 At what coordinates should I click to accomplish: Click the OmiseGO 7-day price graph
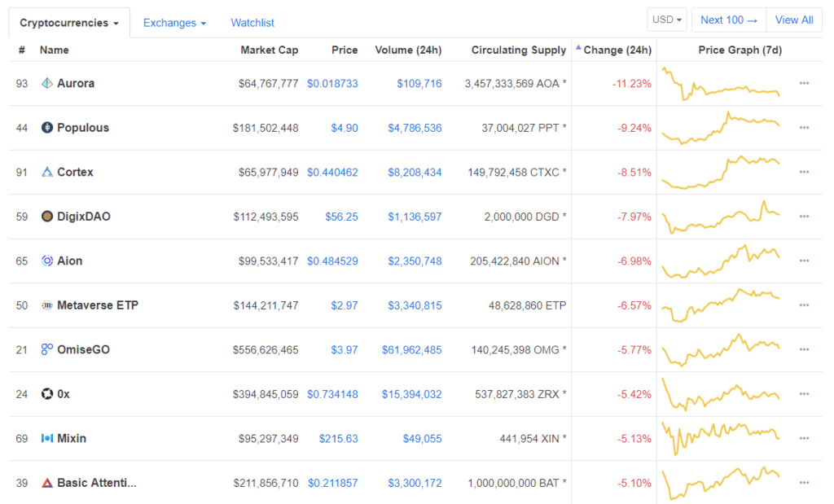click(x=720, y=349)
